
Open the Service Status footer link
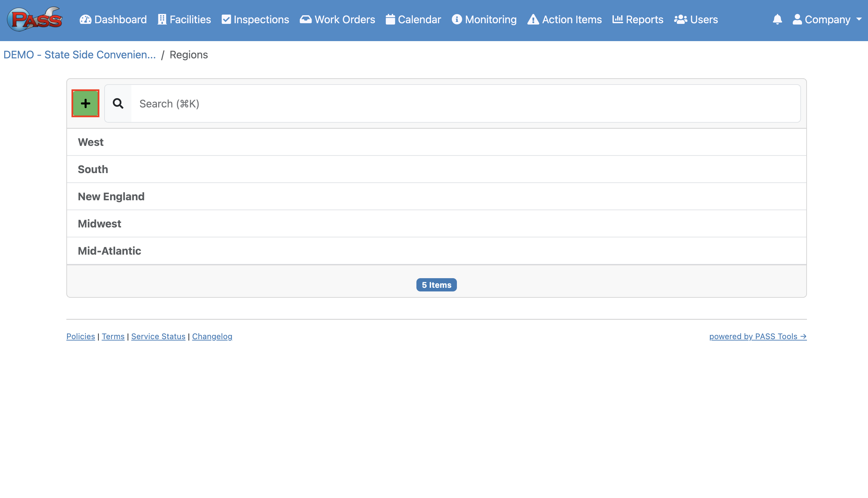click(158, 336)
